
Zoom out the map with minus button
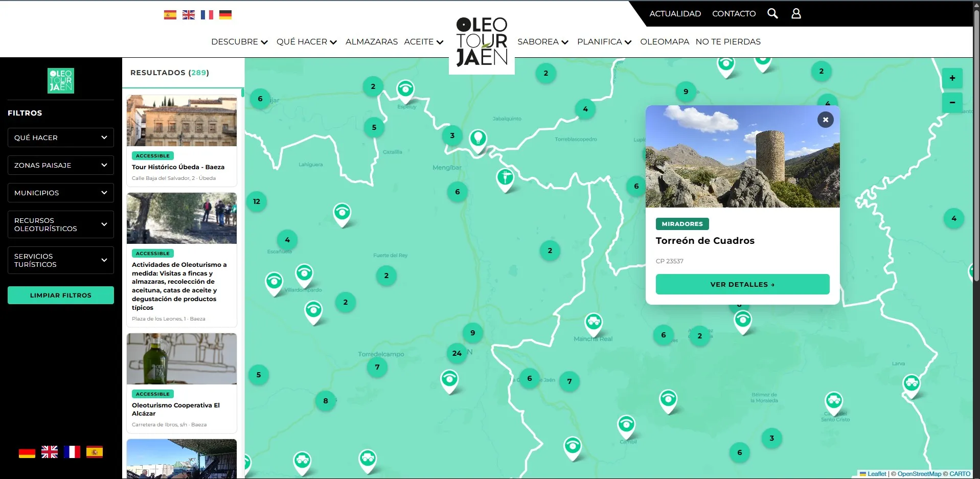tap(952, 103)
